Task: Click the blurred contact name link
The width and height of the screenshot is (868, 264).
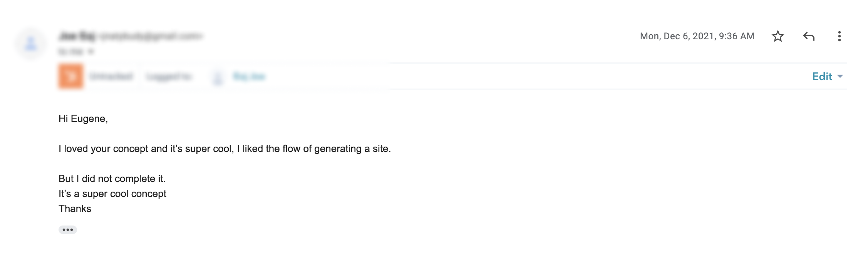Action: 249,77
